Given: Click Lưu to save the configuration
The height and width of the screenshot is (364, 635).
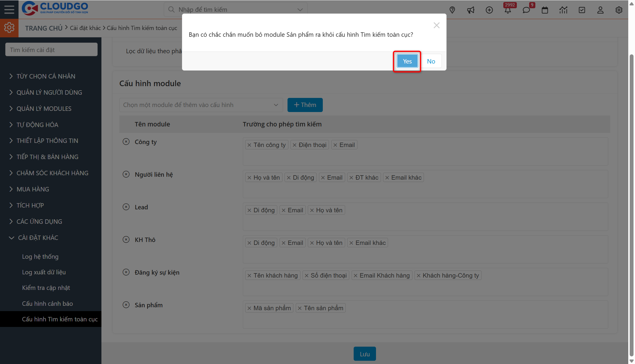Looking at the screenshot, I should tap(365, 353).
